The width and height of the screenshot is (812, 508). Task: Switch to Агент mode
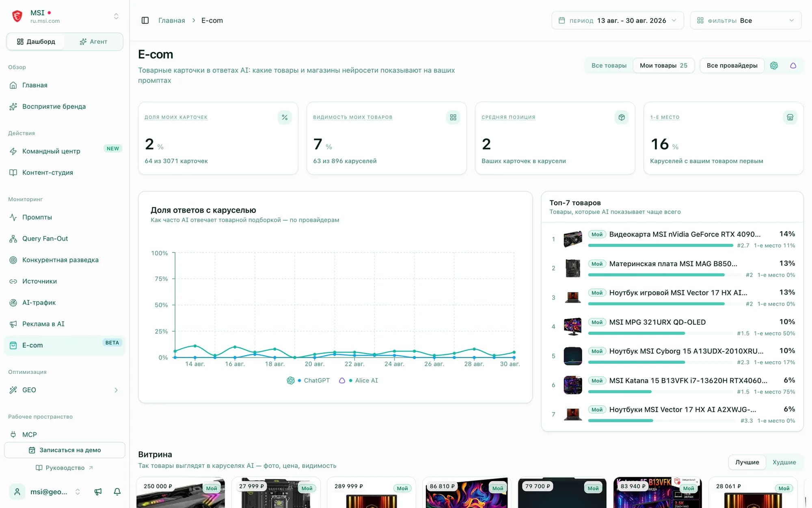pos(93,41)
